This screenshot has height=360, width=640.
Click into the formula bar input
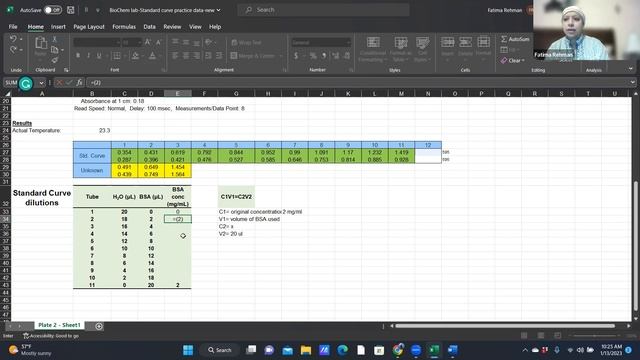(357, 82)
